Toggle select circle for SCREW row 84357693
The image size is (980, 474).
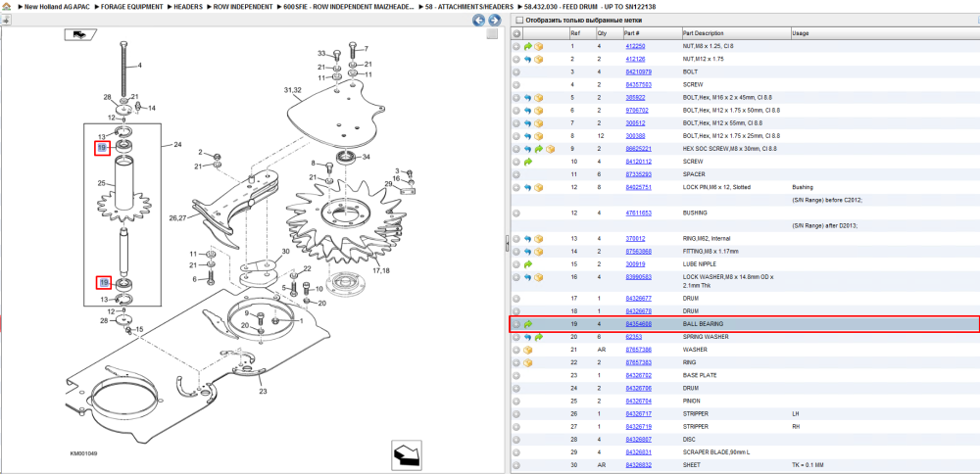(x=516, y=85)
